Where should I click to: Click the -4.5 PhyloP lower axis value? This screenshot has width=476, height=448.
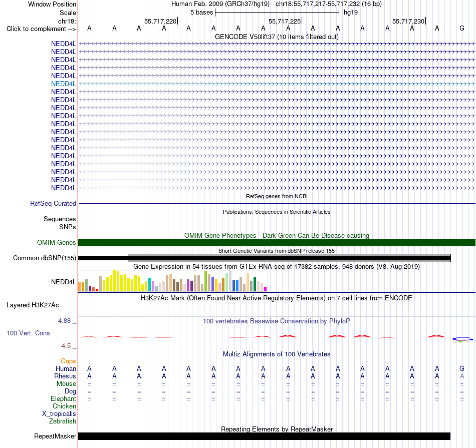(65, 346)
